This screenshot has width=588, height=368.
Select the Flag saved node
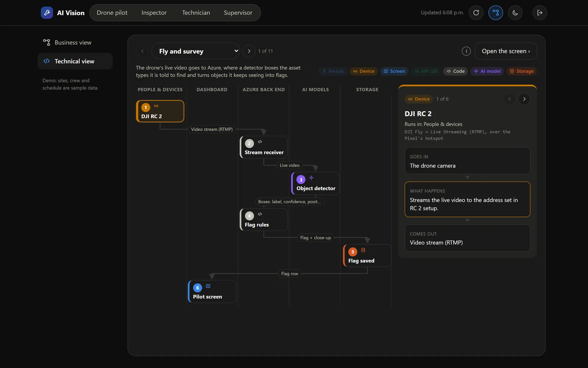(x=367, y=255)
